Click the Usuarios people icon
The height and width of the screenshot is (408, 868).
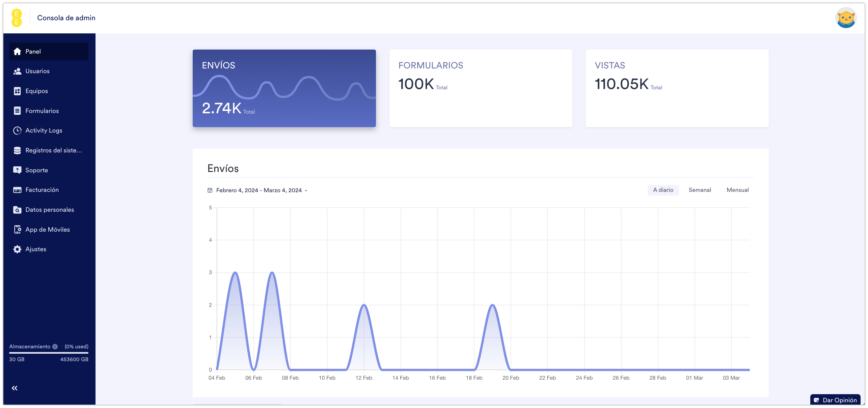click(x=17, y=71)
